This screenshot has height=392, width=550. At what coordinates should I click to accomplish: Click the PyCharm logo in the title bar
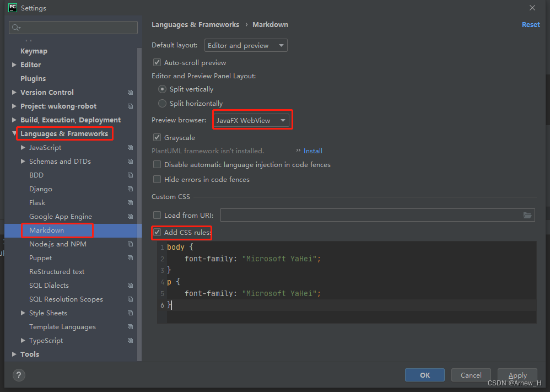[12, 8]
